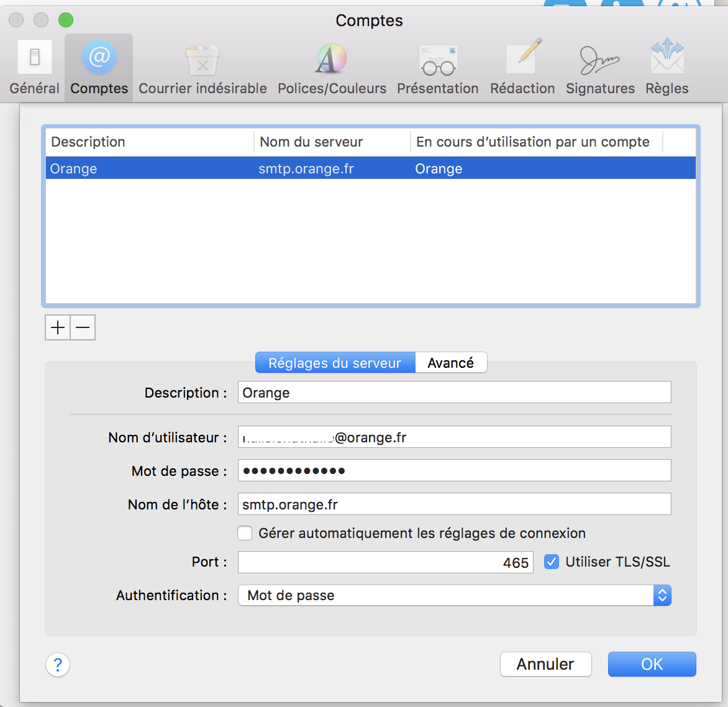Click the Mot de passe field

coord(455,470)
